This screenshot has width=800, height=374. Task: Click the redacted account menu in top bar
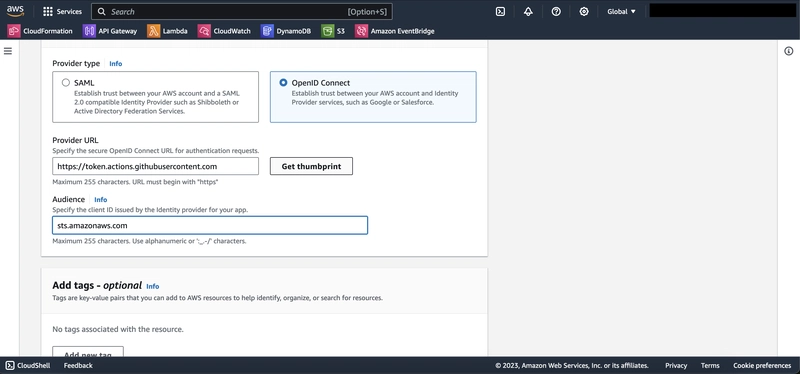(722, 11)
